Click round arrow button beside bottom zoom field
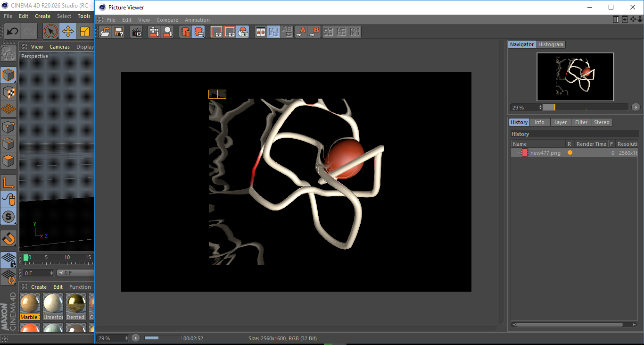The height and width of the screenshot is (345, 644). (x=136, y=338)
